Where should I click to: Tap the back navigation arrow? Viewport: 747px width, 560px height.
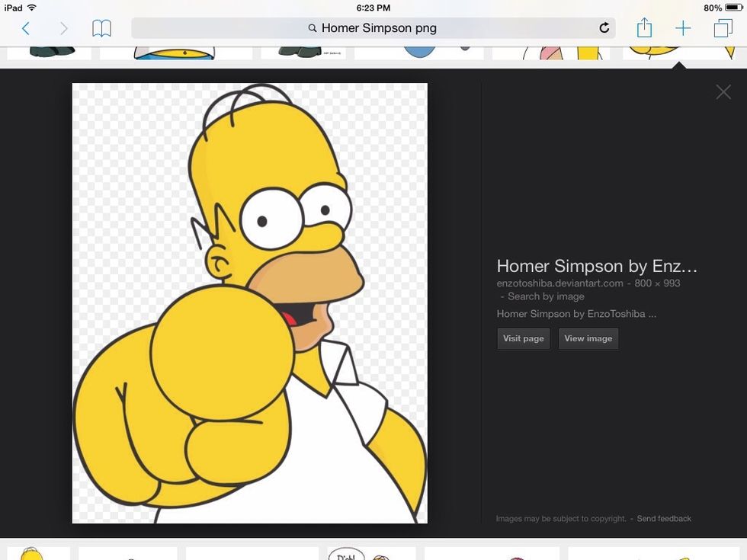point(27,28)
